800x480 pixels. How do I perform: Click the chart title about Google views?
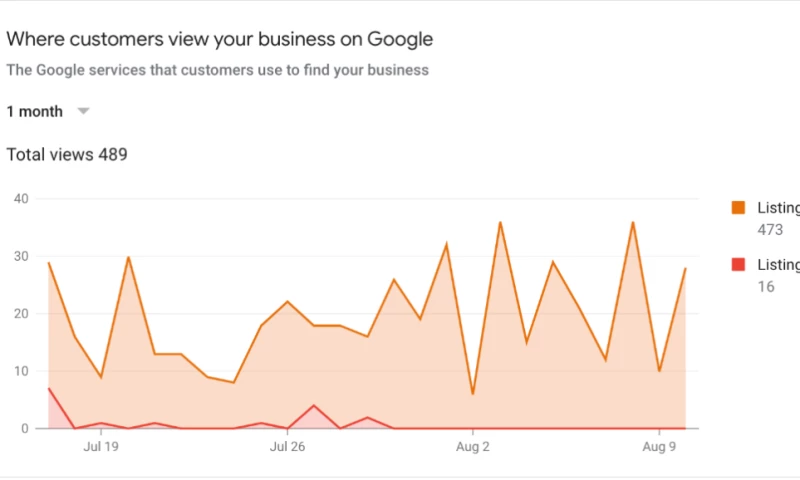coord(220,39)
